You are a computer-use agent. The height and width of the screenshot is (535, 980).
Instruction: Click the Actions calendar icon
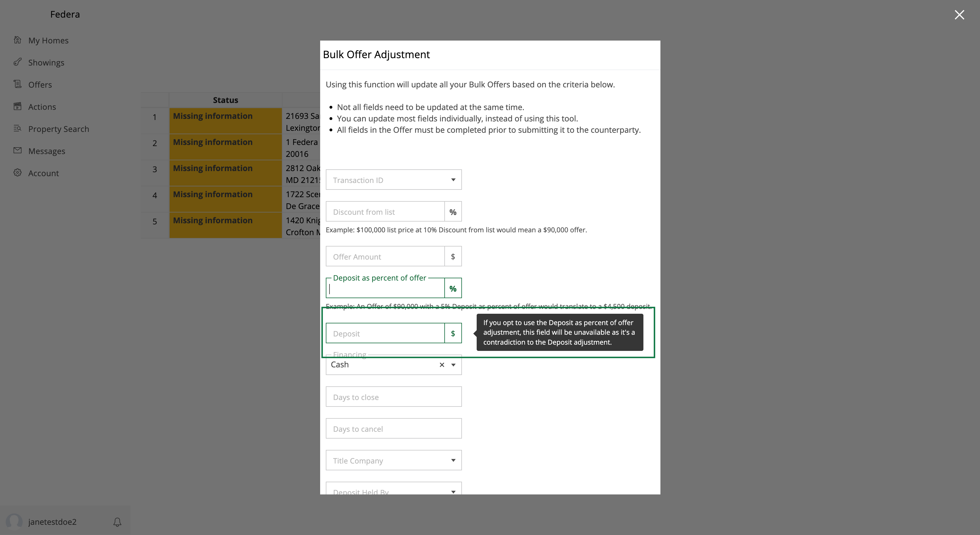point(18,106)
